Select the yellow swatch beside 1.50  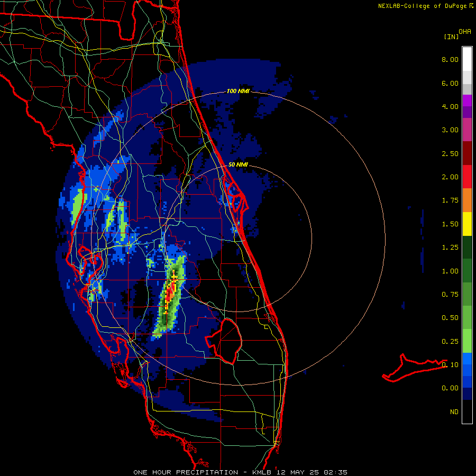(467, 224)
